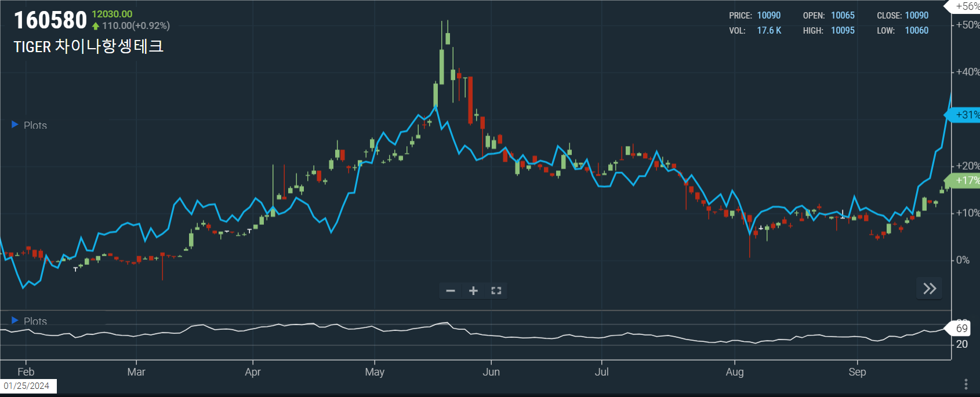This screenshot has width=980, height=397.
Task: Open the three-dot options menu
Action: [966, 384]
